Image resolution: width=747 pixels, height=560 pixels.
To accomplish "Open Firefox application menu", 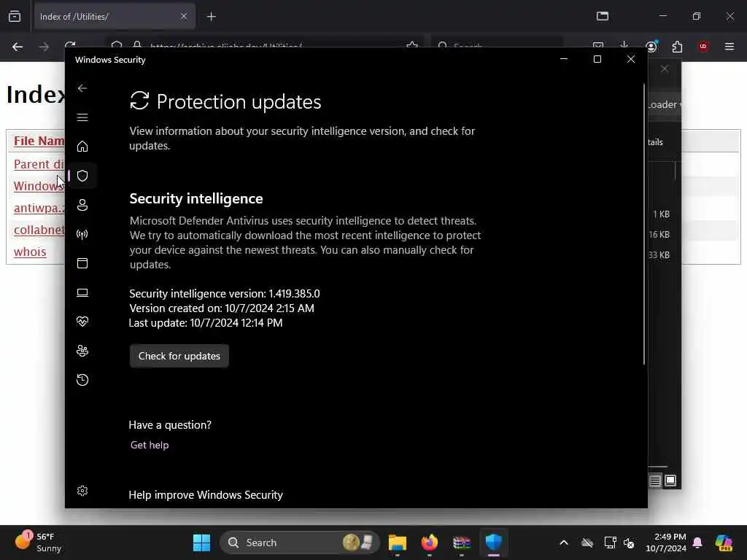I will pos(729,47).
